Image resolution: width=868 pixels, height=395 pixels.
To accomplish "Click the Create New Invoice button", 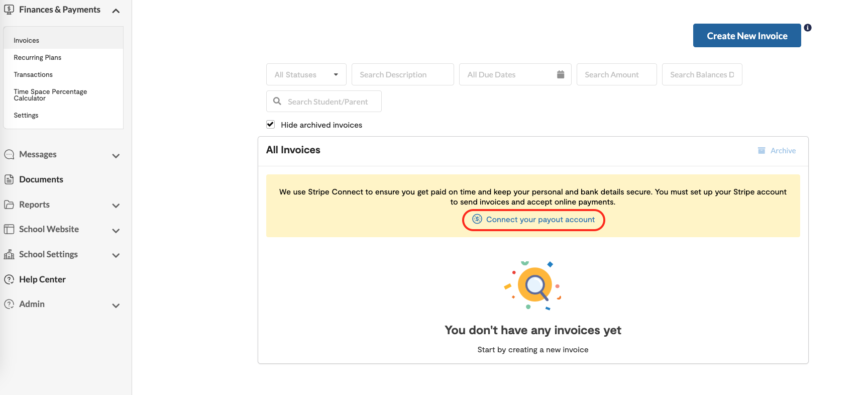I will click(x=747, y=36).
